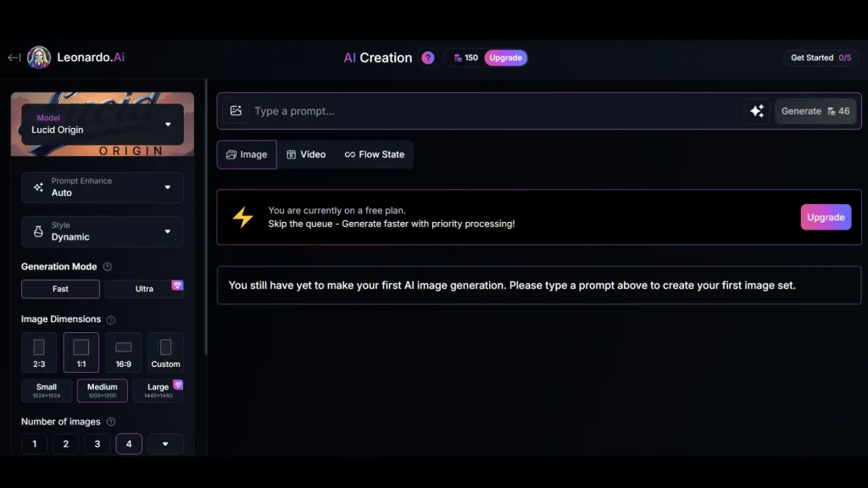Select Ultra generation mode
This screenshot has width=868, height=488.
coord(144,289)
